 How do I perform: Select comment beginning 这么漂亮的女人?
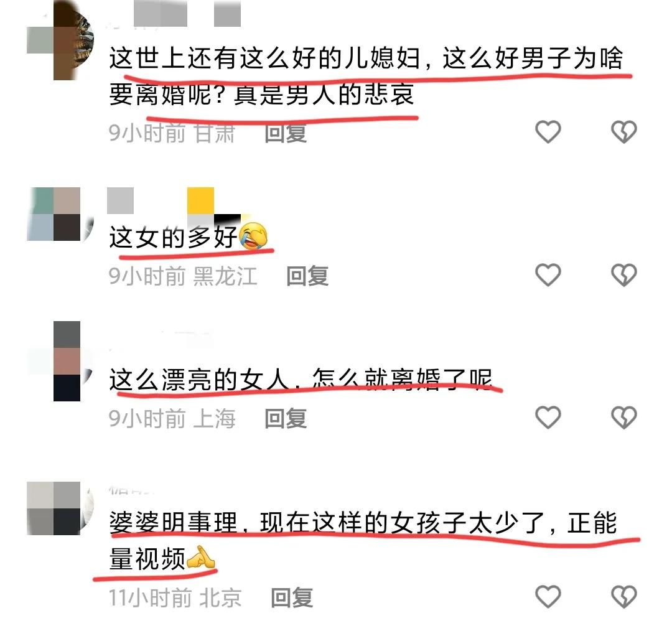point(301,379)
